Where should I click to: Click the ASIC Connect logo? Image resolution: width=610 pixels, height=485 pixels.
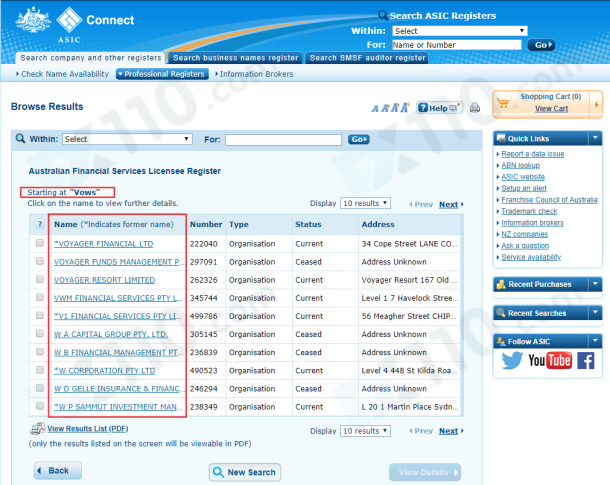pos(75,24)
